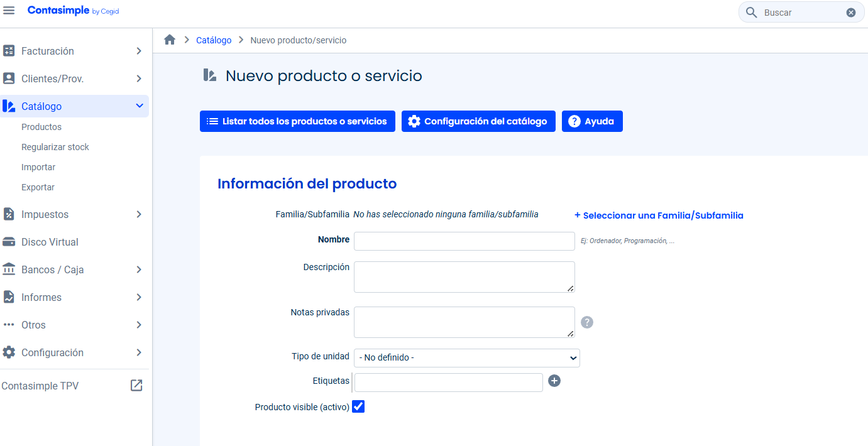Click the home icon in breadcrumb
This screenshot has width=868, height=446.
[170, 40]
